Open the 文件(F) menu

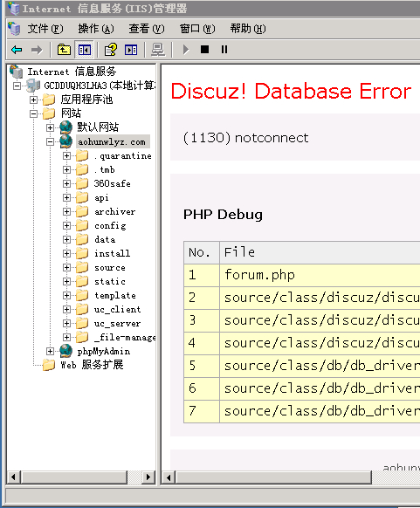(x=45, y=29)
